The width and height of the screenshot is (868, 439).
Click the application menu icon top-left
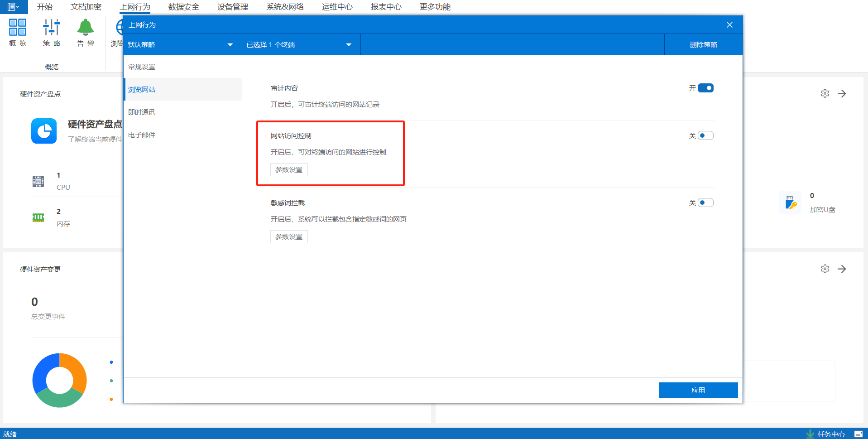point(13,7)
